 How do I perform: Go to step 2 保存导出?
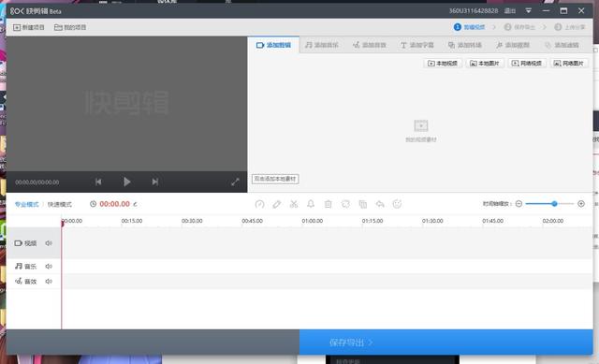tap(519, 27)
